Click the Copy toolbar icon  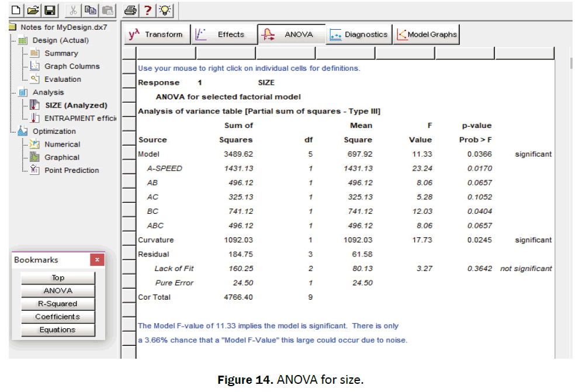[90, 10]
